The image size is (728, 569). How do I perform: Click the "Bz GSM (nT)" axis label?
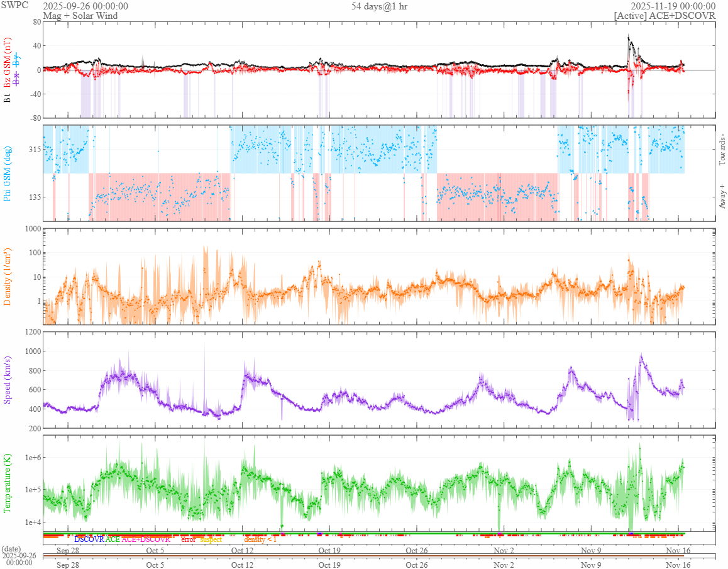tap(7, 63)
